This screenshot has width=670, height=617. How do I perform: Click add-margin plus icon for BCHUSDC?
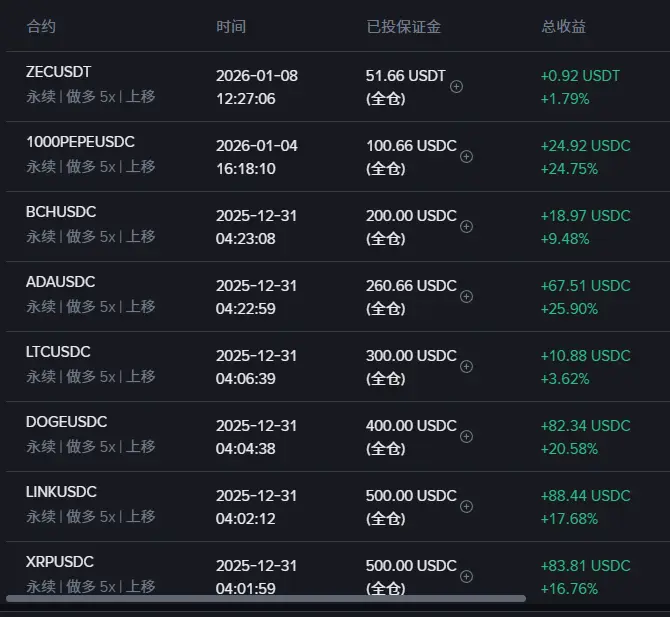[x=467, y=227]
